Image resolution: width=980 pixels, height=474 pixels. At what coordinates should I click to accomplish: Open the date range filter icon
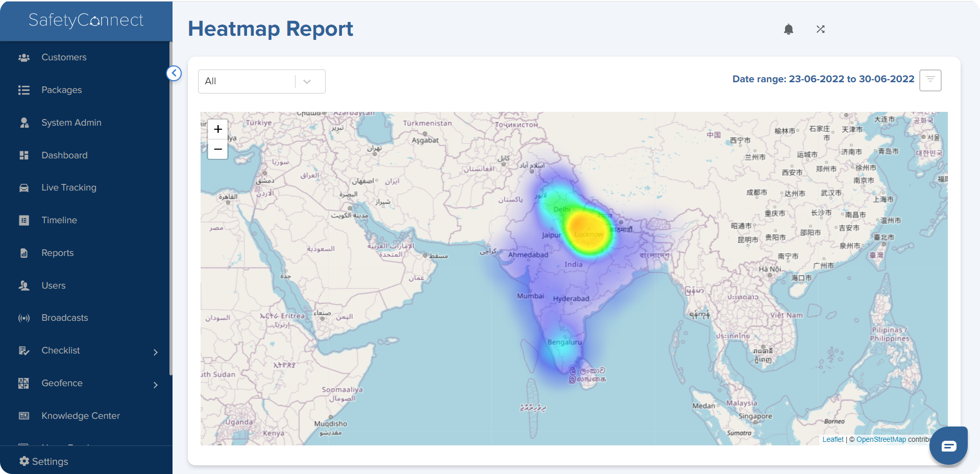[x=930, y=80]
